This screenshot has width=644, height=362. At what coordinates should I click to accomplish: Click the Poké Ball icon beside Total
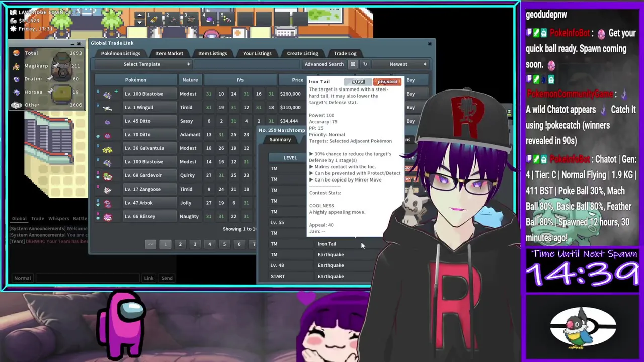(x=16, y=53)
